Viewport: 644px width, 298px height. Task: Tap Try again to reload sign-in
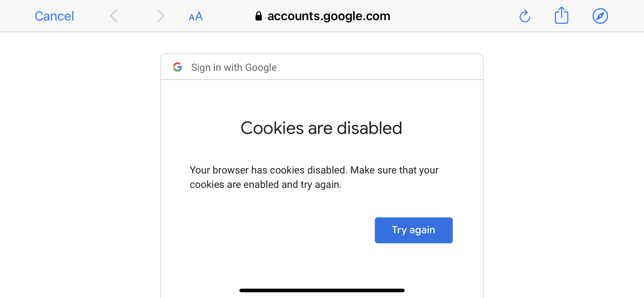coord(413,230)
